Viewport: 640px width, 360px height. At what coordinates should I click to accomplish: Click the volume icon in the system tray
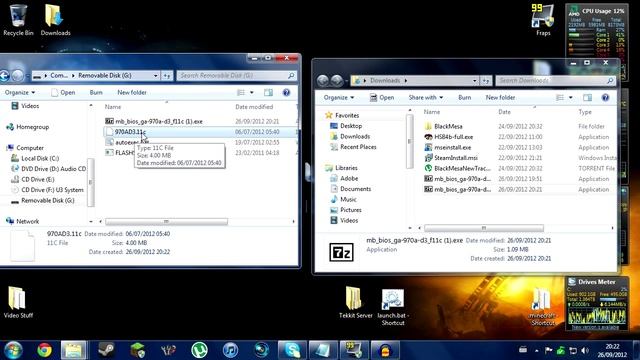[x=585, y=350]
